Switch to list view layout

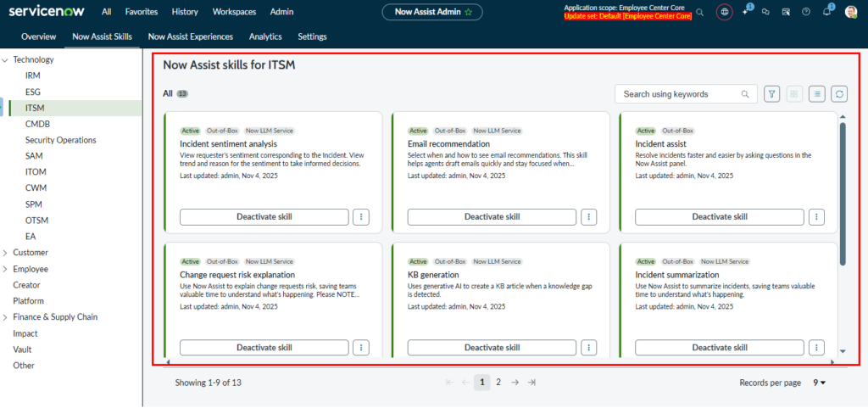816,94
